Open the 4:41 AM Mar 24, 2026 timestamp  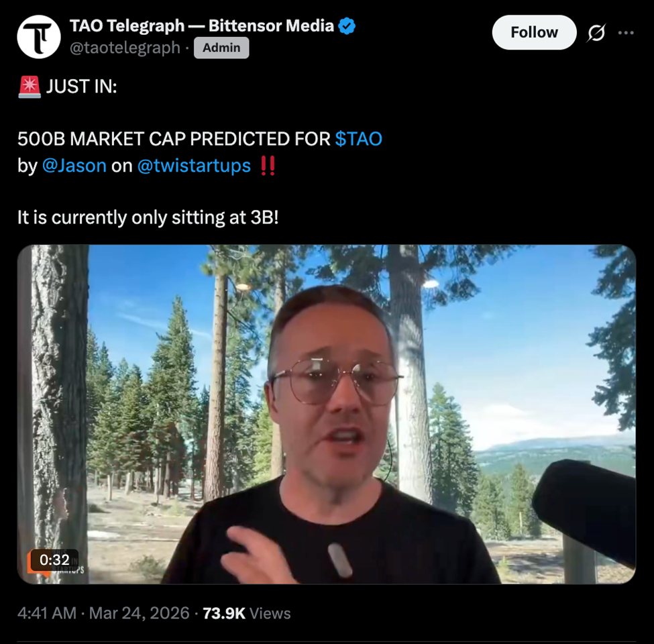103,613
